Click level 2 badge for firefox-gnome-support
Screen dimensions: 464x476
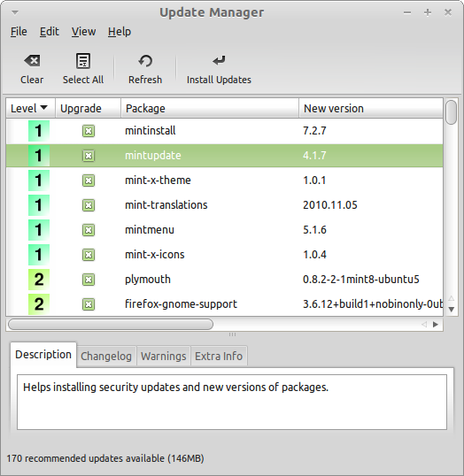pos(39,304)
